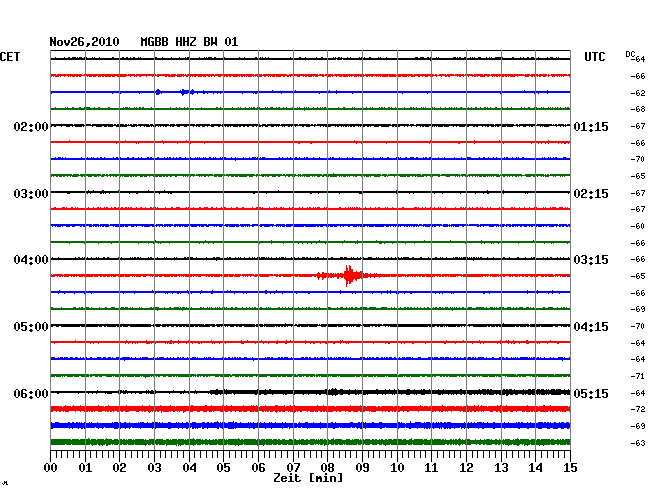Click the small blue seismic event near minute 03
The height and width of the screenshot is (494, 650).
click(158, 92)
